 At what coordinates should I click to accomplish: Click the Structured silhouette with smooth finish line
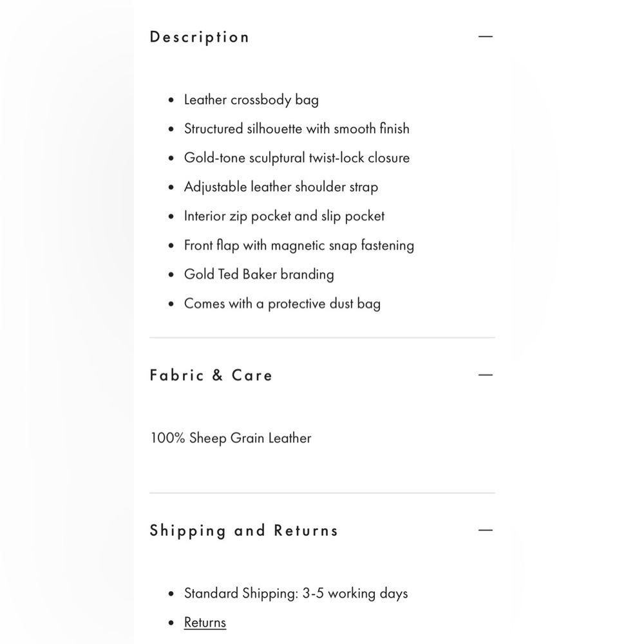tap(296, 129)
